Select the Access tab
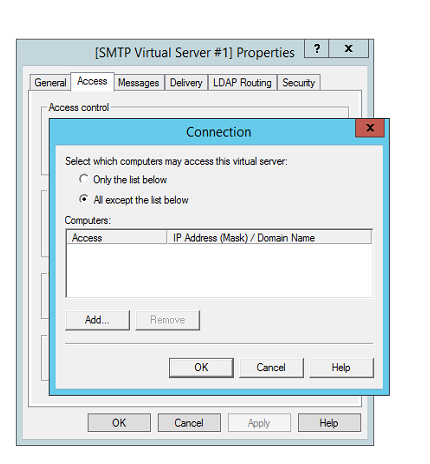The image size is (430, 464). [x=92, y=81]
